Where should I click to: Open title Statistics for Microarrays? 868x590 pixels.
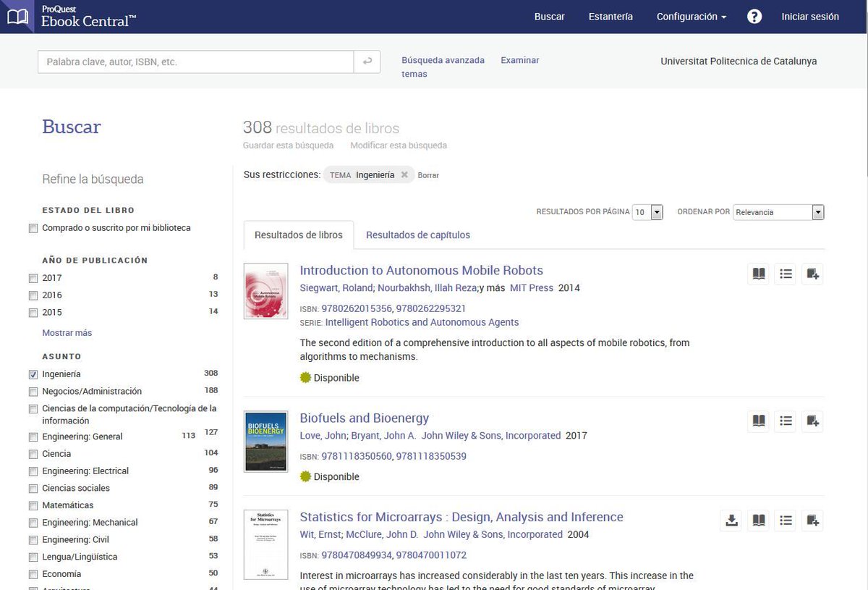[x=461, y=518]
